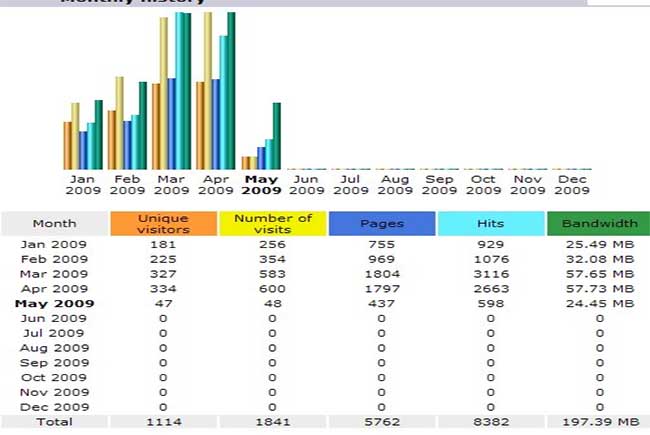Click the orange Unique visitors header
This screenshot has height=435, width=650.
coord(163,224)
